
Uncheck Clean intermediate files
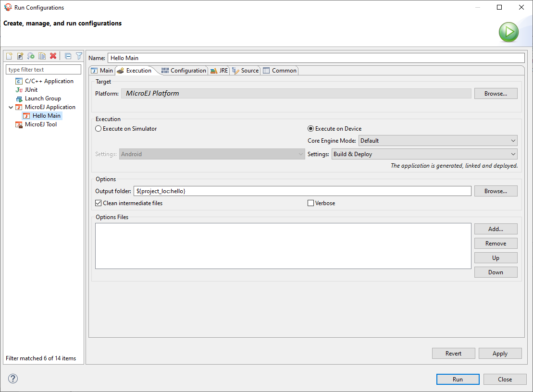(99, 203)
